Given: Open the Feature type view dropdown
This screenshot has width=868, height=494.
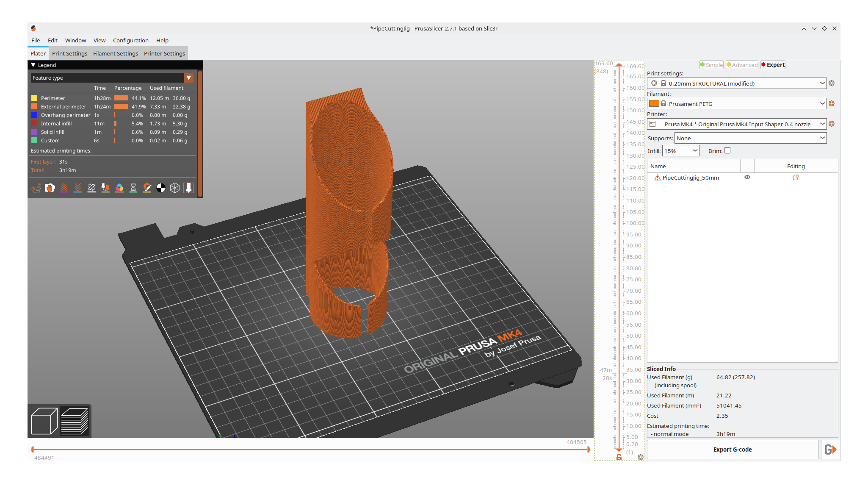Looking at the screenshot, I should point(112,78).
